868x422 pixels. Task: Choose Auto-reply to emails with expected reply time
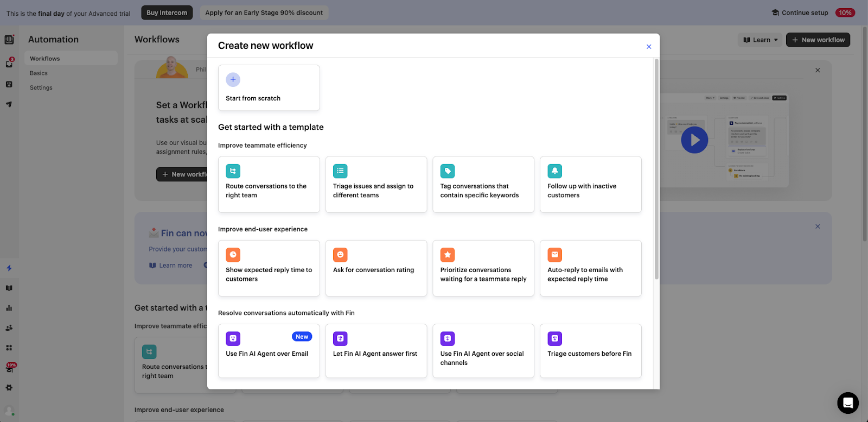click(591, 268)
